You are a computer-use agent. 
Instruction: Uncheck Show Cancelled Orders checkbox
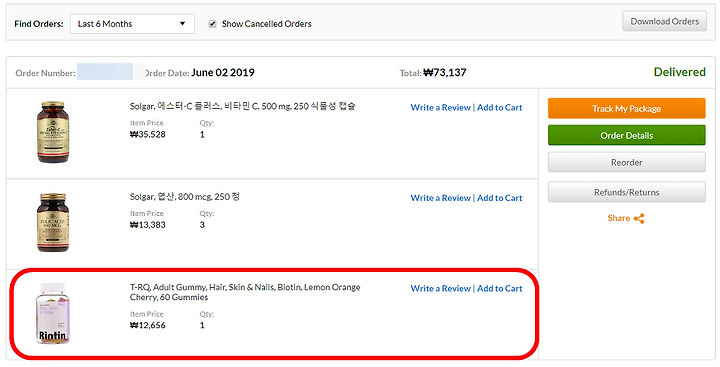point(212,24)
